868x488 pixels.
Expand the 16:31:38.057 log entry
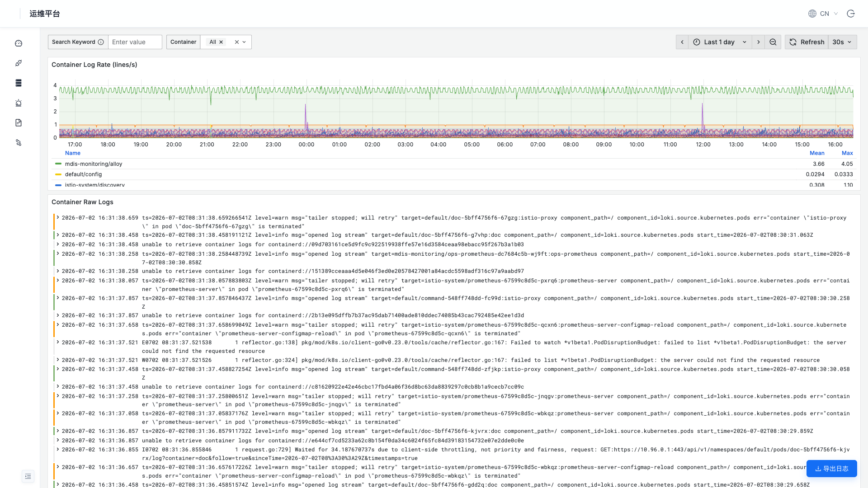point(58,280)
